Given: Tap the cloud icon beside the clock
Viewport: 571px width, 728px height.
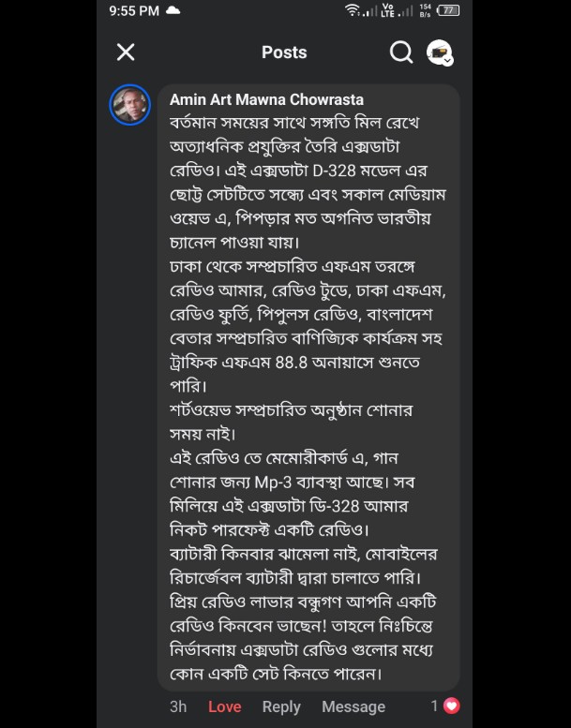Looking at the screenshot, I should [173, 11].
